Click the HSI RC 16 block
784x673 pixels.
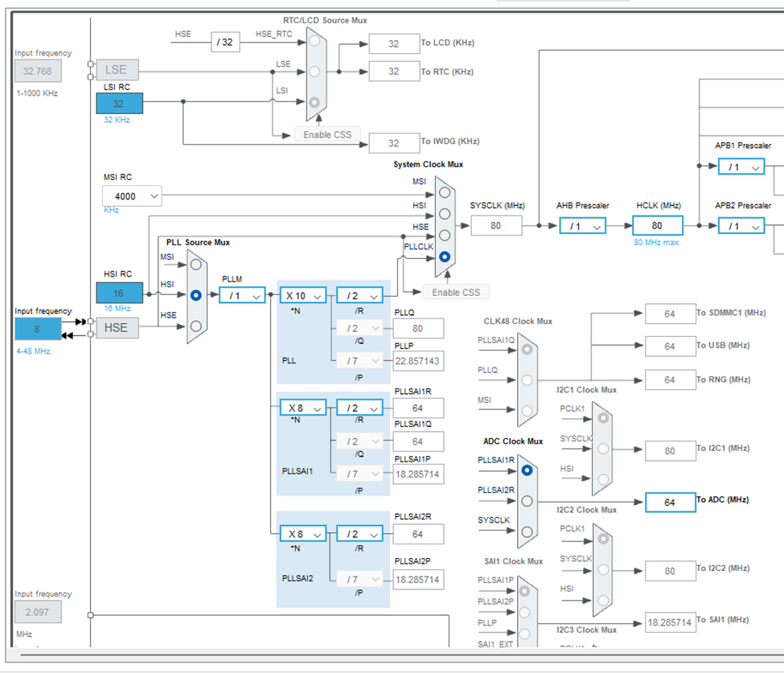coord(120,293)
